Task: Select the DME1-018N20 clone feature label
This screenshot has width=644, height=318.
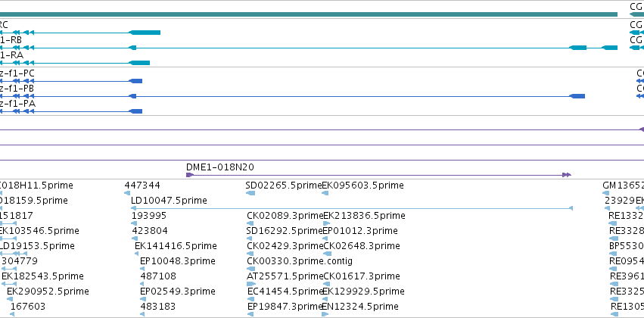Action: pos(219,167)
